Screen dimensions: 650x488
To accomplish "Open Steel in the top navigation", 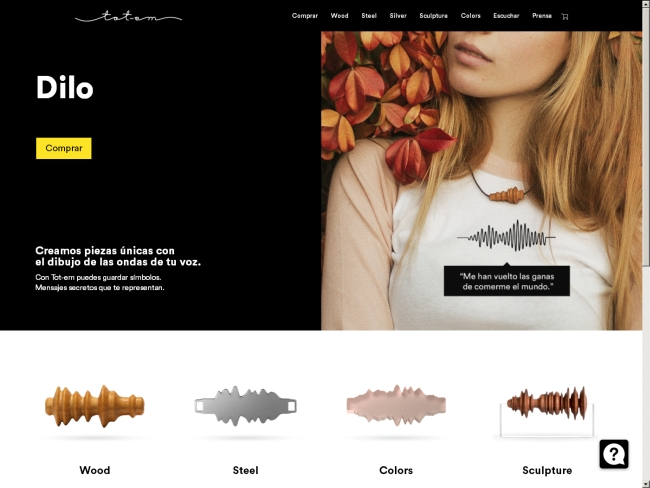I will (x=369, y=16).
